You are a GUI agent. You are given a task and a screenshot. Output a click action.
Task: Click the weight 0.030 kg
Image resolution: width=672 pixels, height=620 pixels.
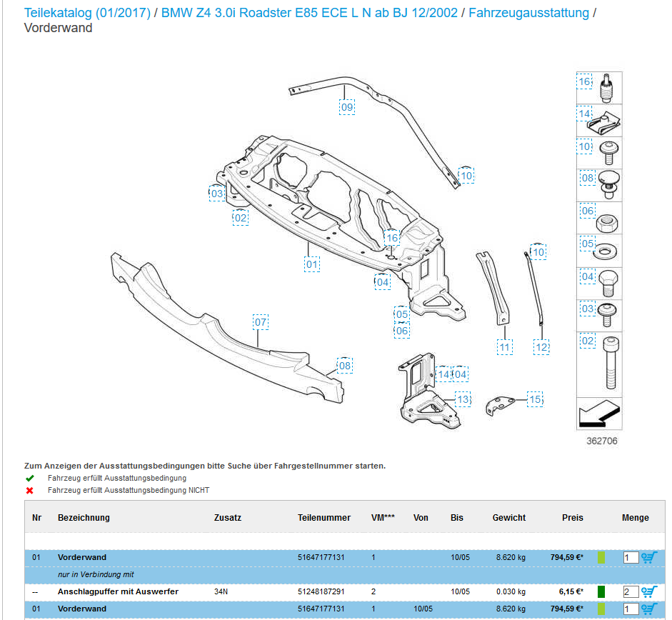511,591
